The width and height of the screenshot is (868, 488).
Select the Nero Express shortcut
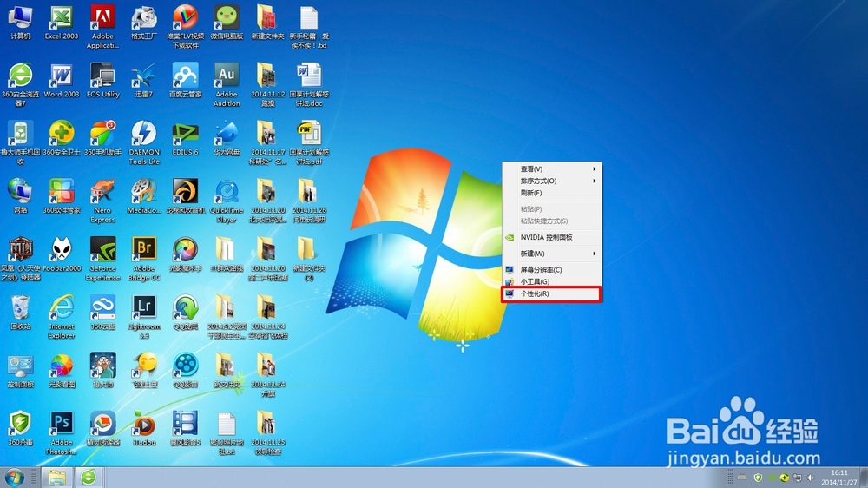pos(102,201)
